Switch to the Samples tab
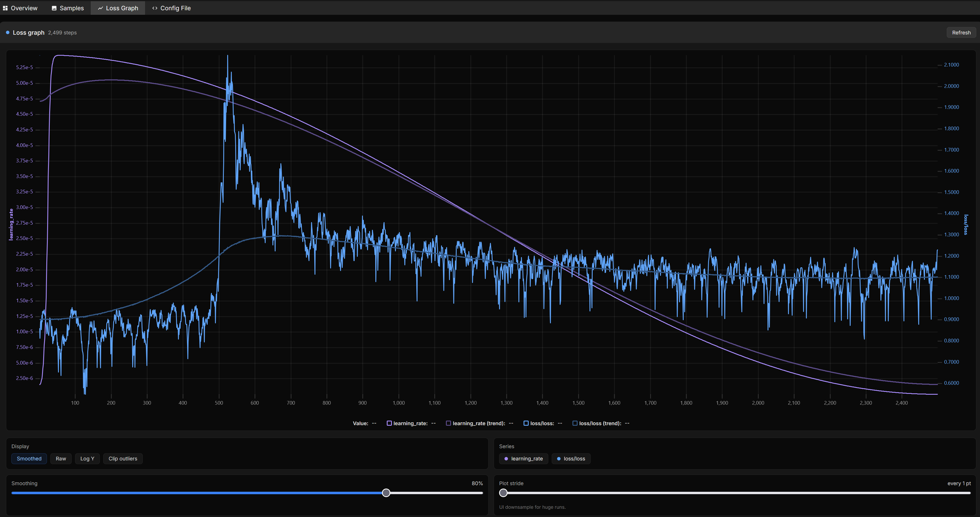This screenshot has width=980, height=517. tap(68, 8)
